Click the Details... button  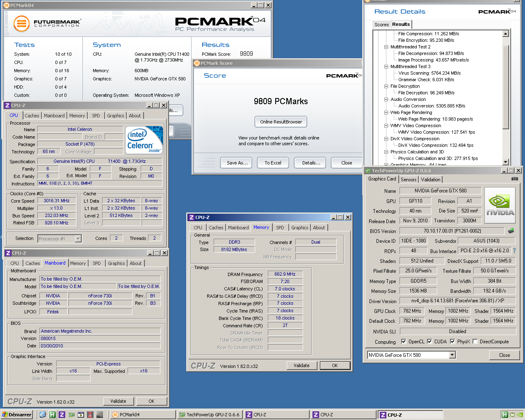(x=311, y=163)
